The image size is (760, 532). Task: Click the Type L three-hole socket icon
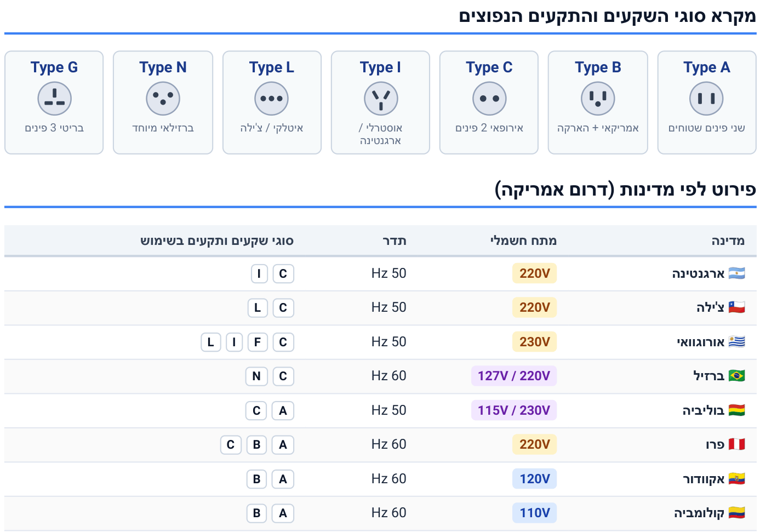(271, 99)
